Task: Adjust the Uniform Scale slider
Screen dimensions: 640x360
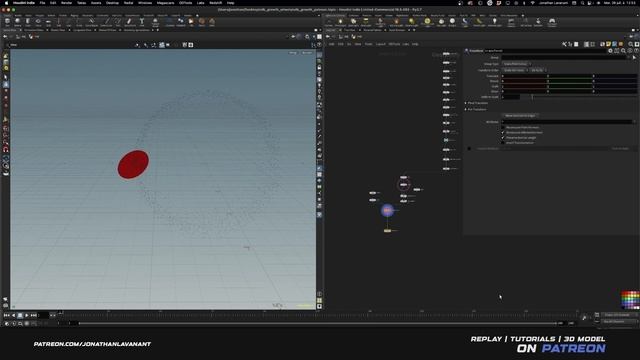Action: pos(578,97)
